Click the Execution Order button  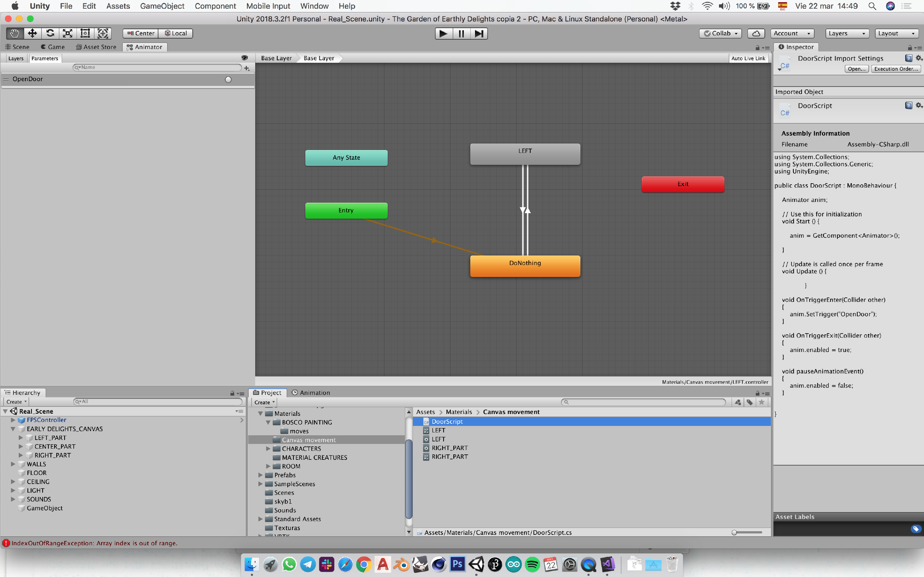coord(896,69)
